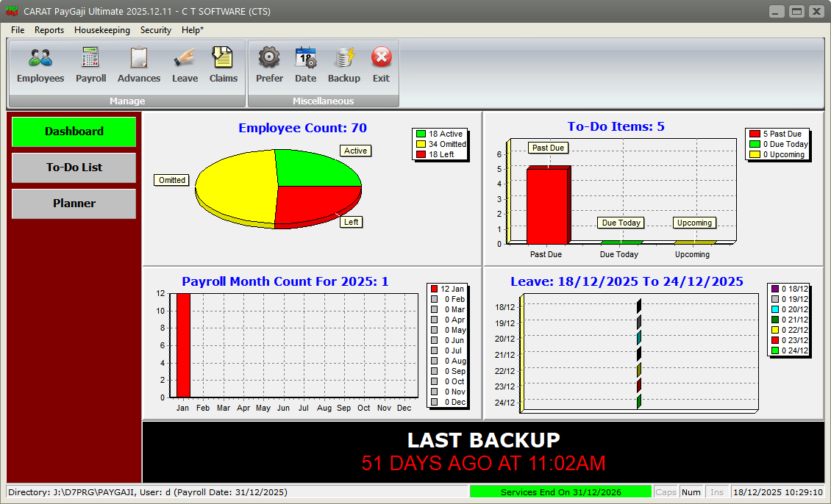Select the green Dashboard button
831x504 pixels.
(74, 132)
